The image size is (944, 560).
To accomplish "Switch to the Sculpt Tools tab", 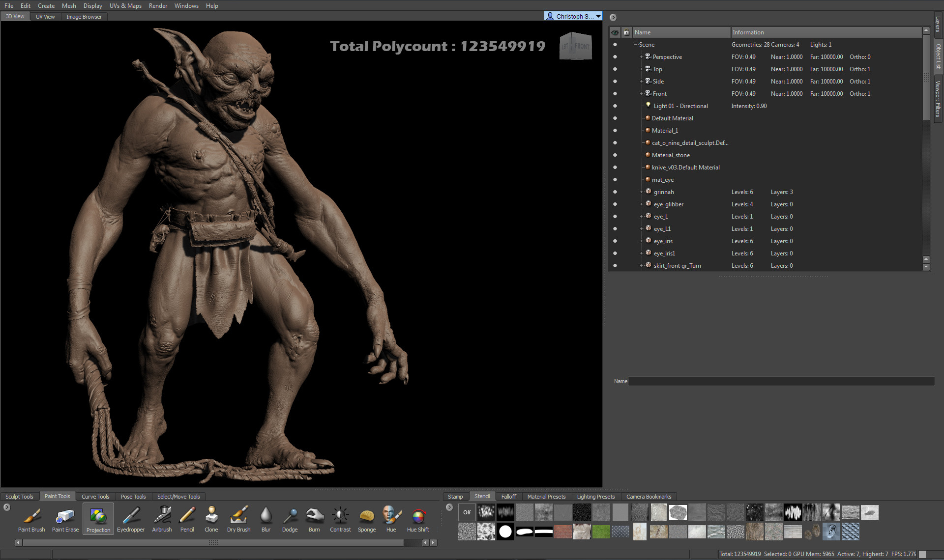I will tap(19, 497).
